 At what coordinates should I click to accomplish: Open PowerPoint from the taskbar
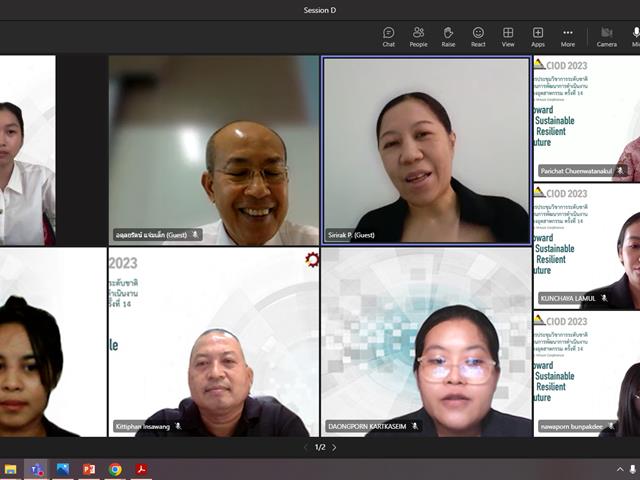[x=89, y=469]
